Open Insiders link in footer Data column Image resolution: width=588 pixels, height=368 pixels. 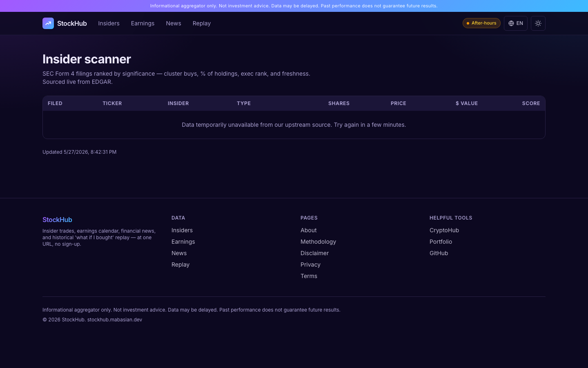182,230
